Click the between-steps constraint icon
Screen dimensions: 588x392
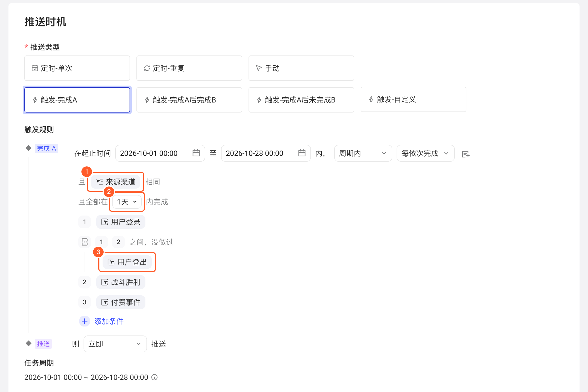[x=85, y=242]
